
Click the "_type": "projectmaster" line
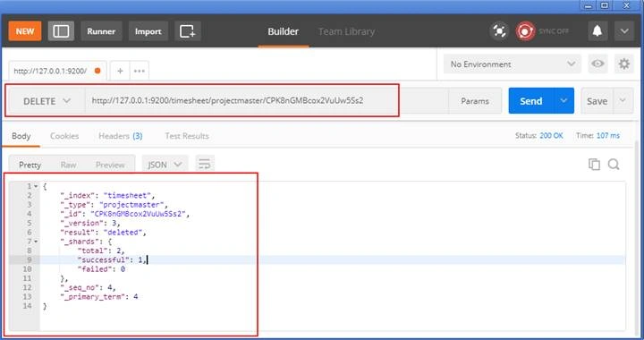point(114,205)
